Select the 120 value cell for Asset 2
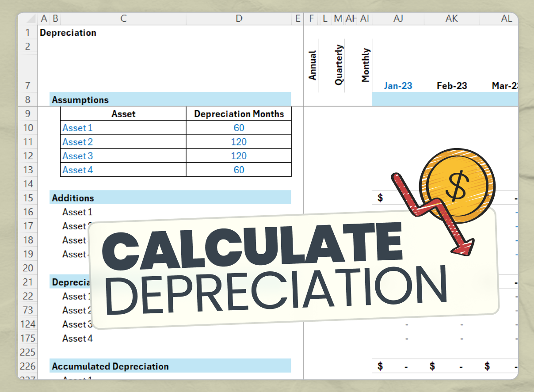The width and height of the screenshot is (534, 392). (239, 142)
